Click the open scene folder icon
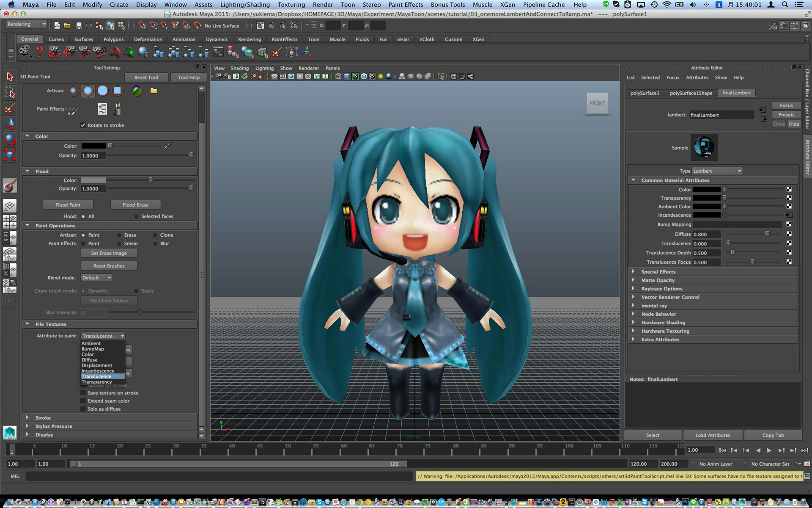812x508 pixels. (x=67, y=26)
